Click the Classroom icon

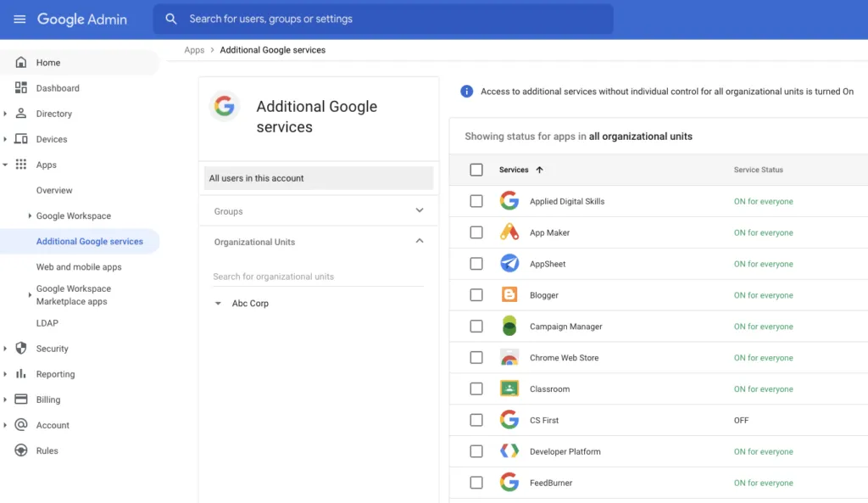(509, 388)
